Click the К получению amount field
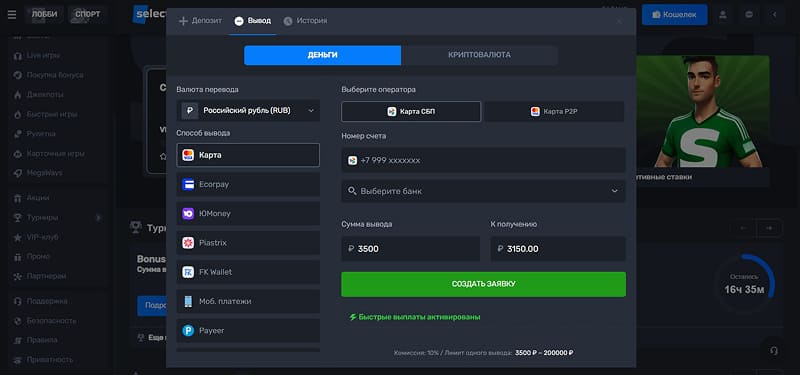This screenshot has width=800, height=375. (558, 249)
